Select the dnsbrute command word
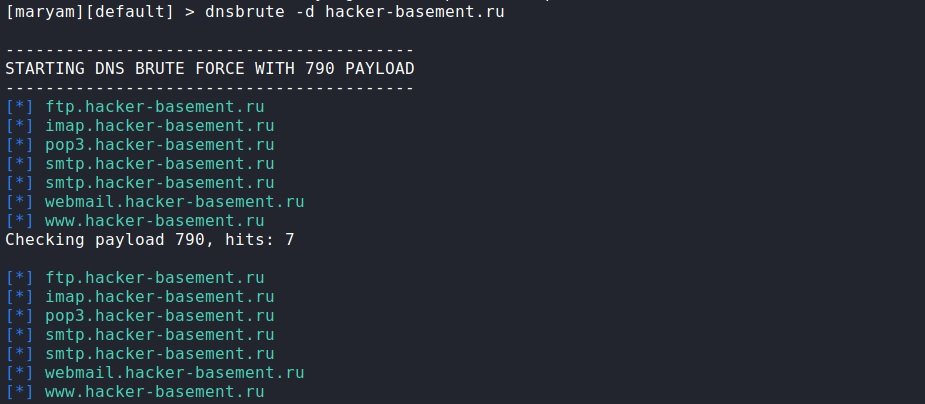 click(x=245, y=12)
